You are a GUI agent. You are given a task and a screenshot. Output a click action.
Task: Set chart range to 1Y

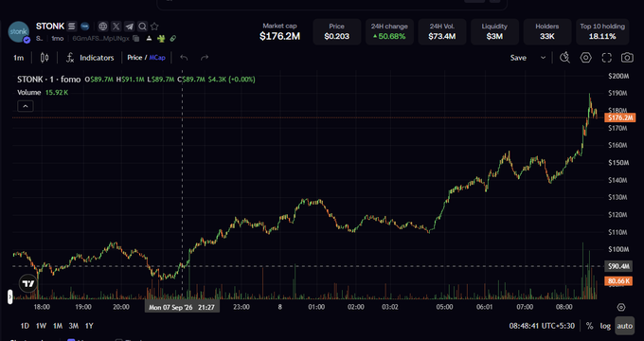pos(89,326)
